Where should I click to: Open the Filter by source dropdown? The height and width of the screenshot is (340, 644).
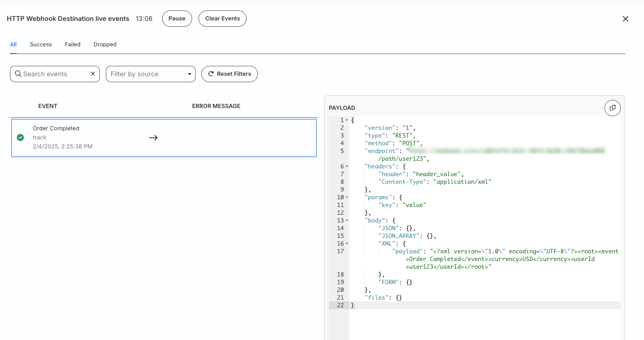coord(151,74)
